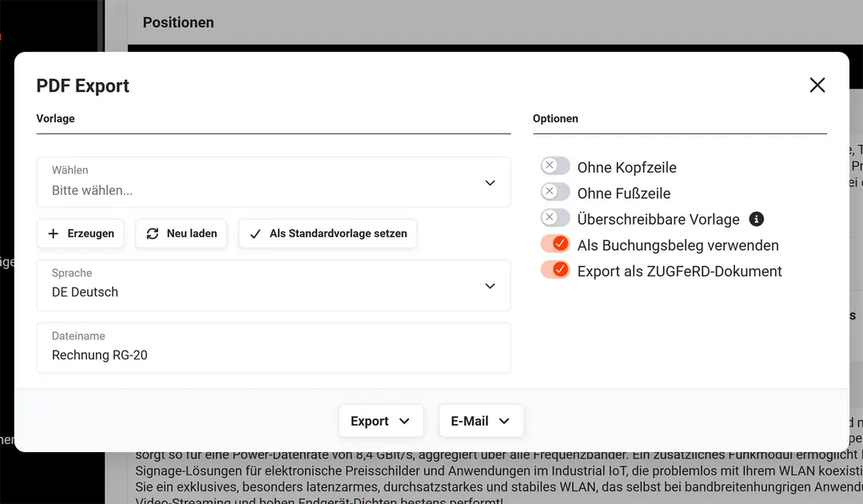Open the Sprache language dropdown
863x504 pixels.
[x=273, y=285]
